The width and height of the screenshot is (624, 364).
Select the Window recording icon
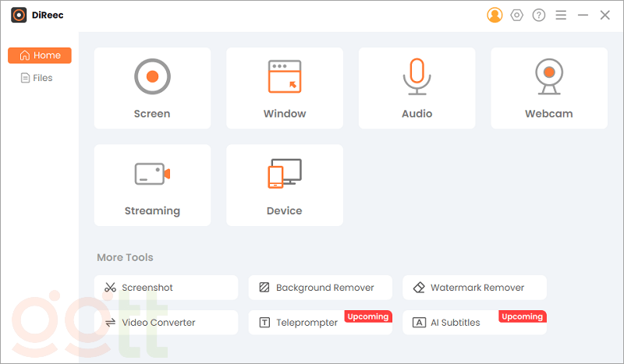[285, 76]
